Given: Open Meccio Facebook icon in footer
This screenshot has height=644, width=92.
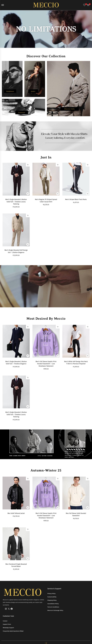Looking at the screenshot, I should coord(11,609).
